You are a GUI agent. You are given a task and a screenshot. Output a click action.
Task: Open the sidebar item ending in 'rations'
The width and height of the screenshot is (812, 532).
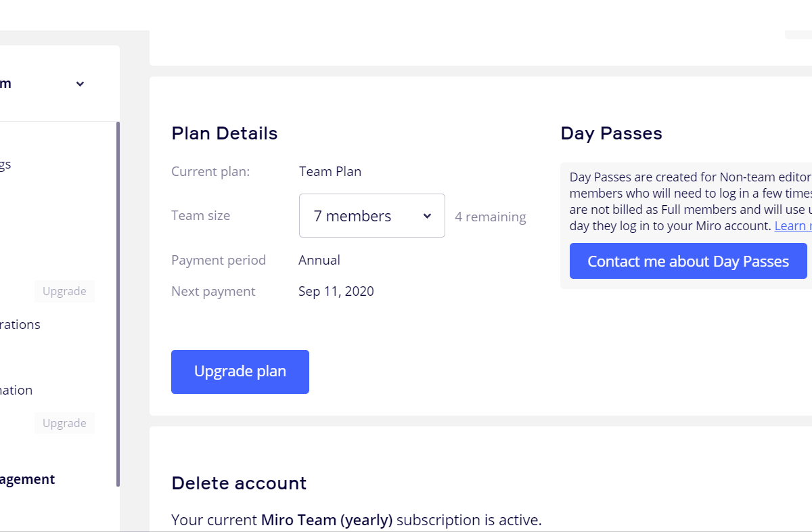[x=20, y=325]
